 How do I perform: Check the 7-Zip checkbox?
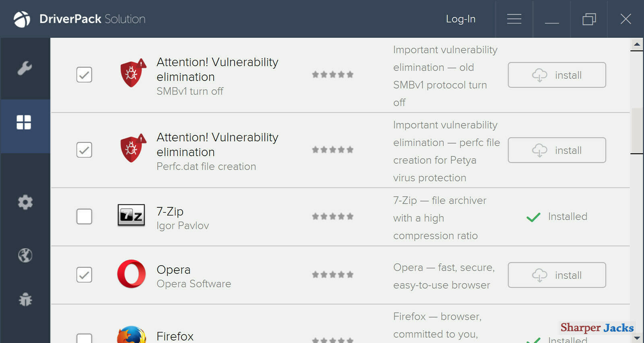click(x=84, y=217)
